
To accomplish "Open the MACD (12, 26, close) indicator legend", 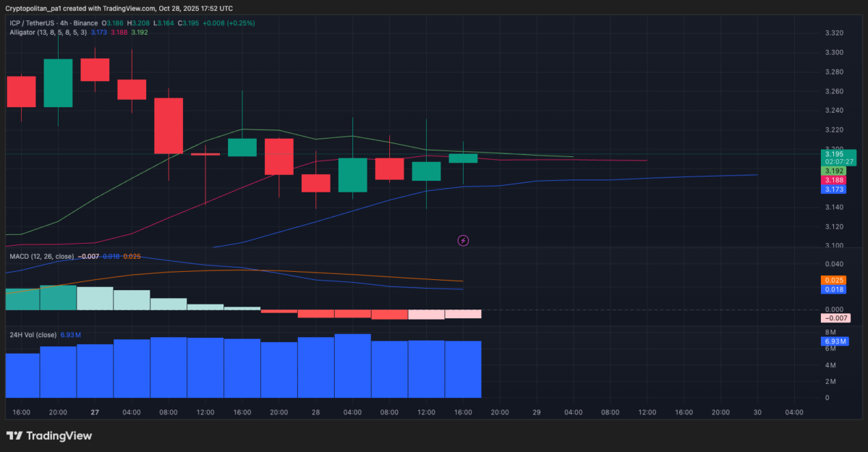I will tap(41, 257).
